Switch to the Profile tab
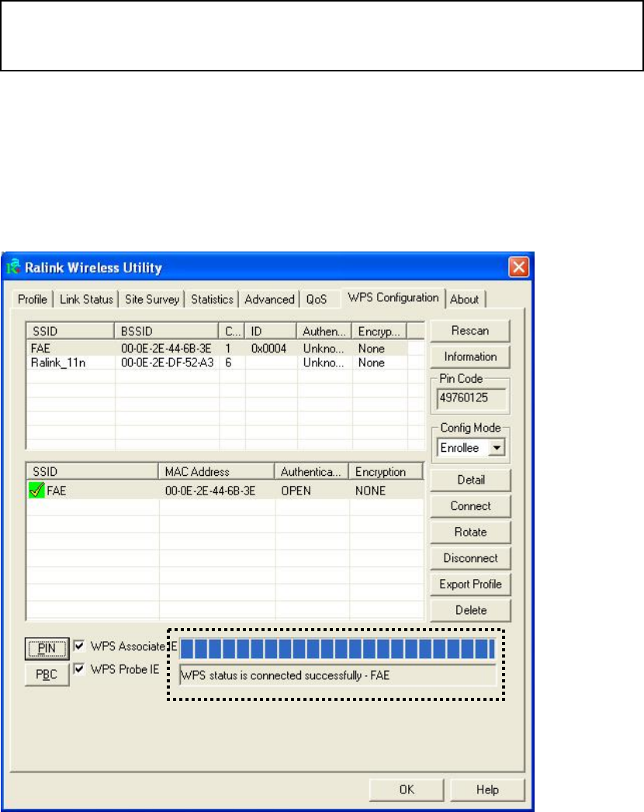Screen dimensions: 644x812 click(33, 300)
